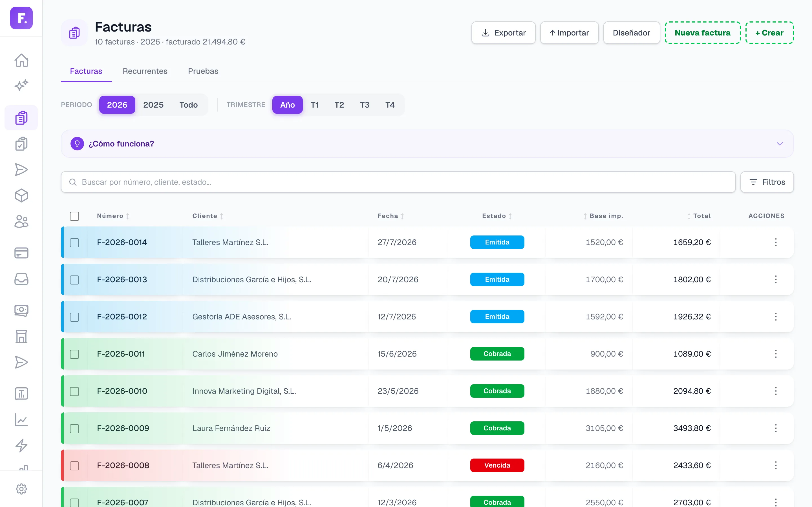Expand the ¿Cómo funciona? help panel
The height and width of the screenshot is (507, 812).
pyautogui.click(x=427, y=144)
